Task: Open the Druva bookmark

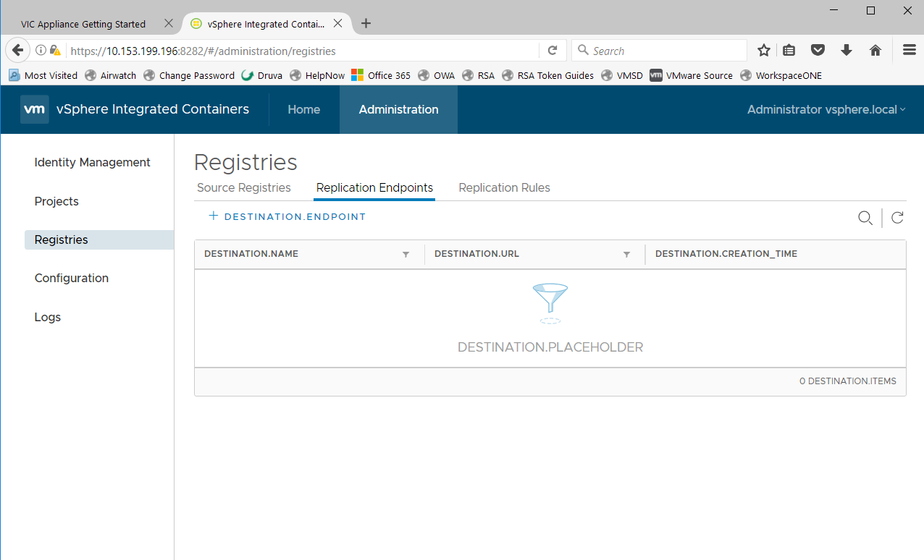Action: click(x=262, y=75)
